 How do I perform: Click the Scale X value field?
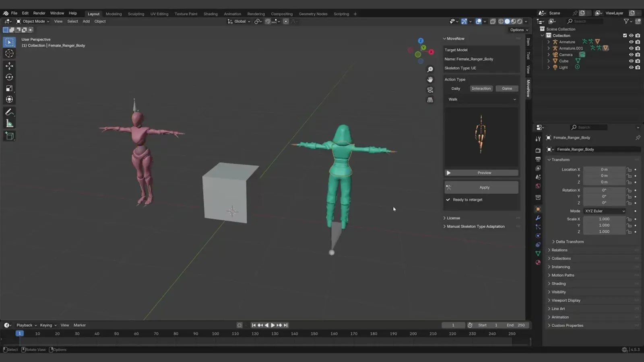click(604, 219)
